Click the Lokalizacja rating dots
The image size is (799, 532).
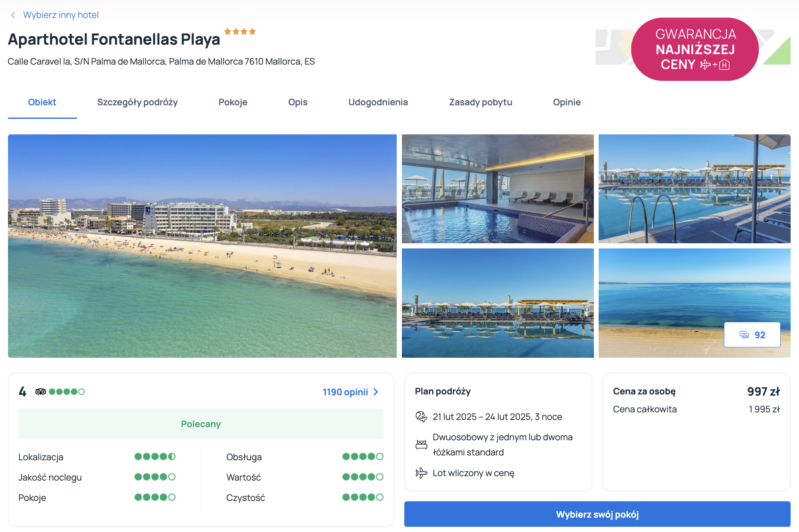(155, 457)
